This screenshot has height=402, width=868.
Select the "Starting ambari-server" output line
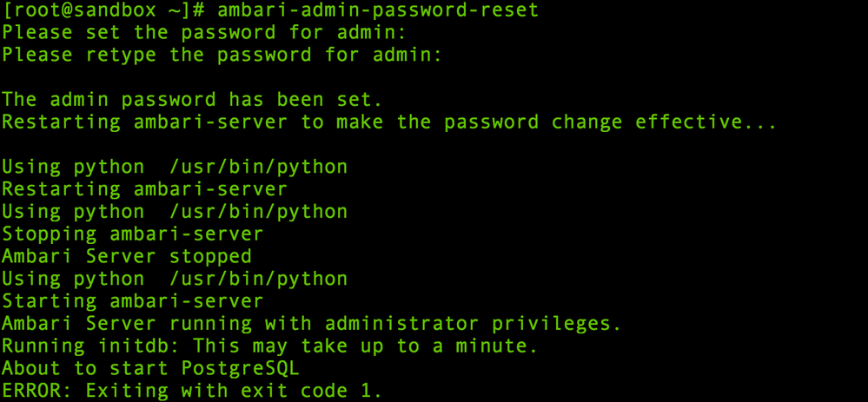coord(132,301)
